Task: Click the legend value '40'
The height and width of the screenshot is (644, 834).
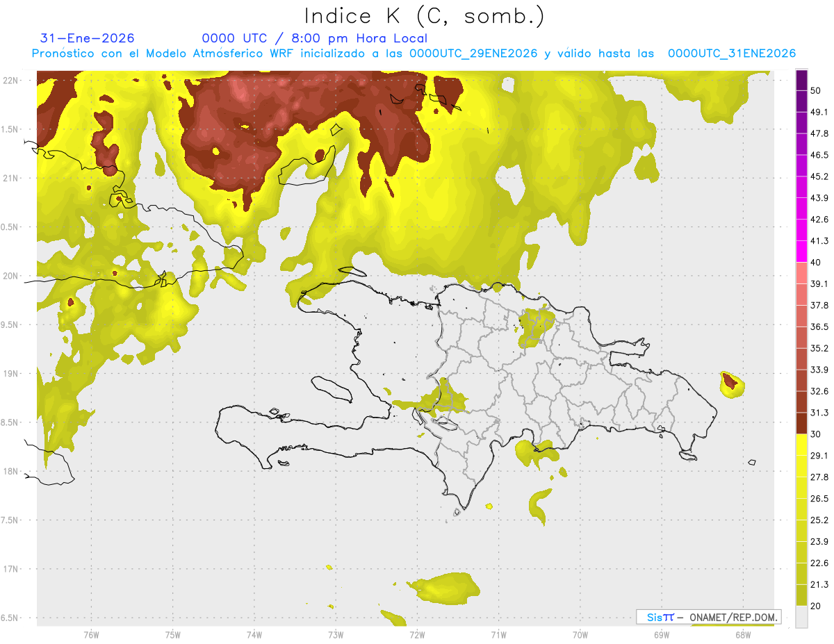Action: pos(816,263)
